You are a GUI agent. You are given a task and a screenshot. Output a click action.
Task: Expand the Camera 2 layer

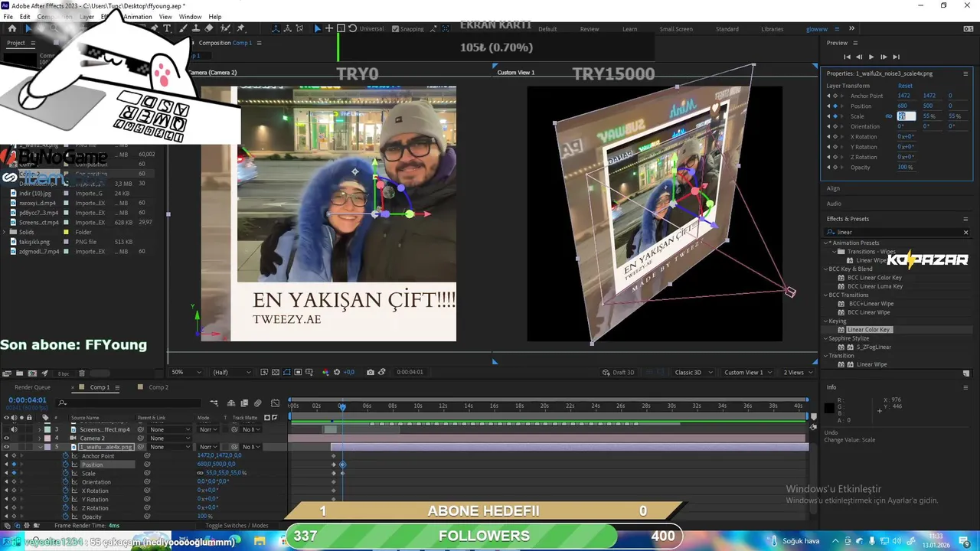tap(40, 439)
